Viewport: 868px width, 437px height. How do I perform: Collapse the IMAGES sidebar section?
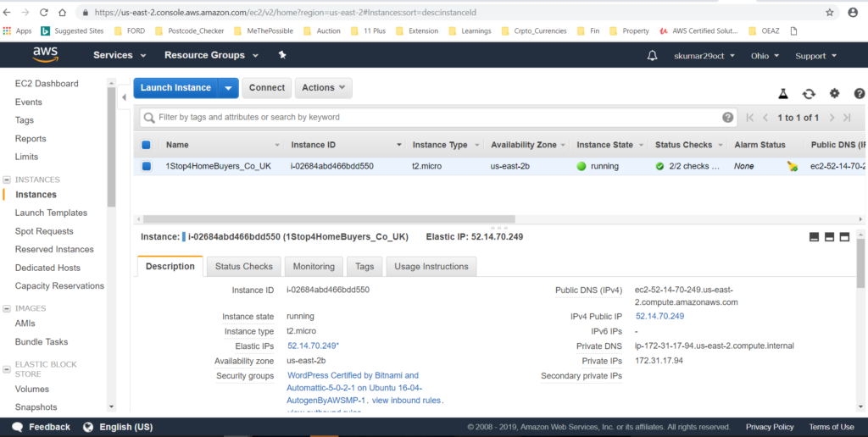tap(7, 308)
